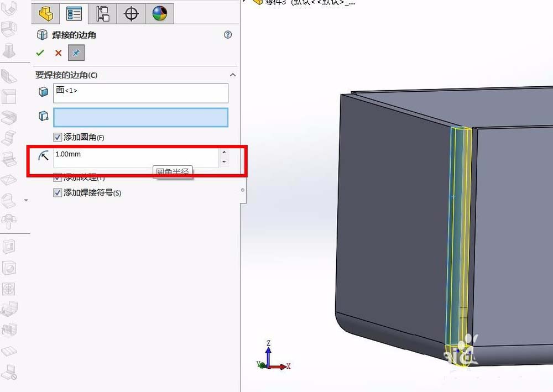Enable the 添加纹理(T) option
This screenshot has width=553, height=392.
[x=59, y=177]
